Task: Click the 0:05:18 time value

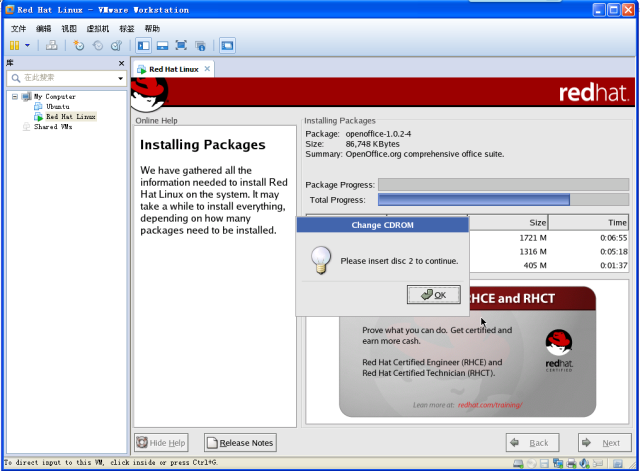Action: coord(613,252)
